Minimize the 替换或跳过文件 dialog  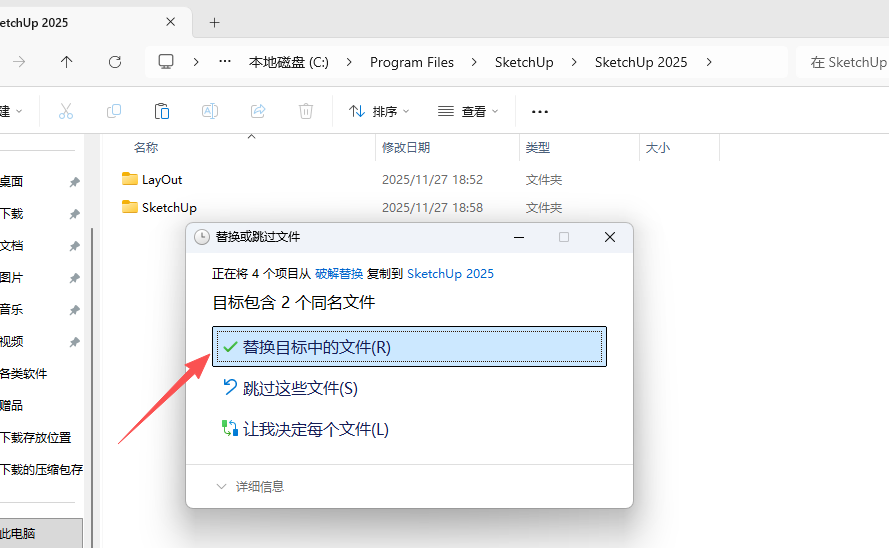(519, 237)
